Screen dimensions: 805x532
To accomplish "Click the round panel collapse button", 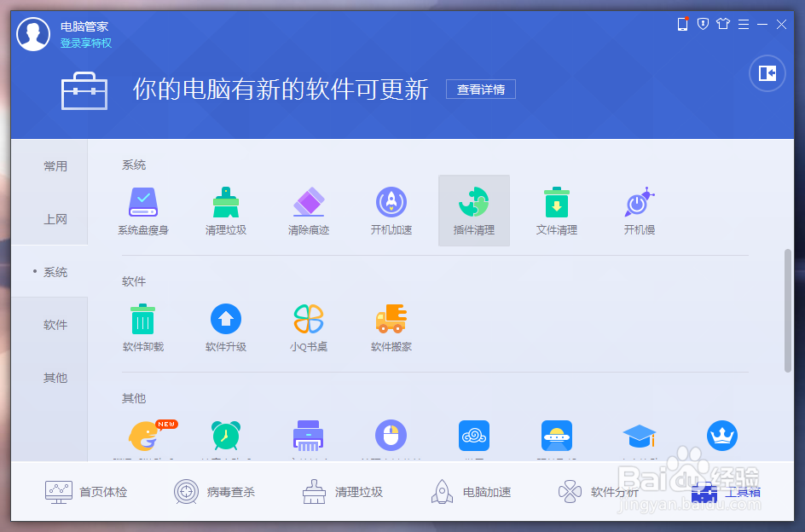I will [767, 73].
